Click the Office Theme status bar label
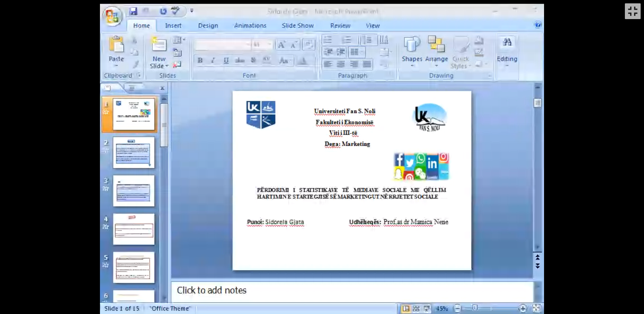Image resolution: width=644 pixels, height=314 pixels. point(170,309)
